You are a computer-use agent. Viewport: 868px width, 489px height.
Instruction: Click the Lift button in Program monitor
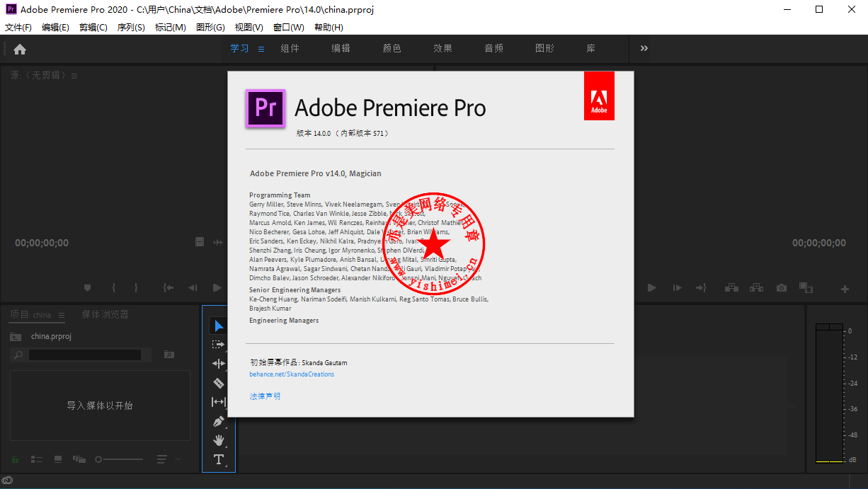(x=731, y=288)
